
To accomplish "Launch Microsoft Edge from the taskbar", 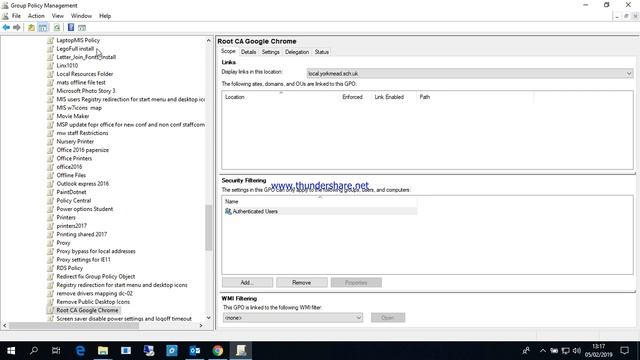I will point(80,351).
